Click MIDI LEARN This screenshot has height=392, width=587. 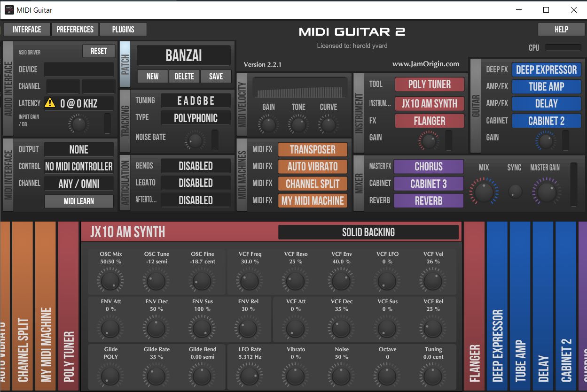pyautogui.click(x=78, y=201)
